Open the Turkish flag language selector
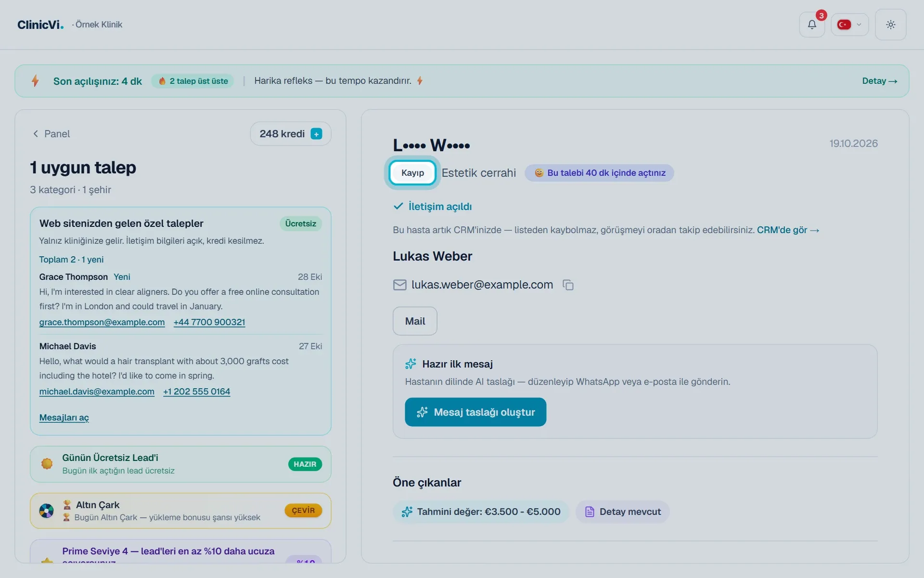924x578 pixels. pos(849,25)
